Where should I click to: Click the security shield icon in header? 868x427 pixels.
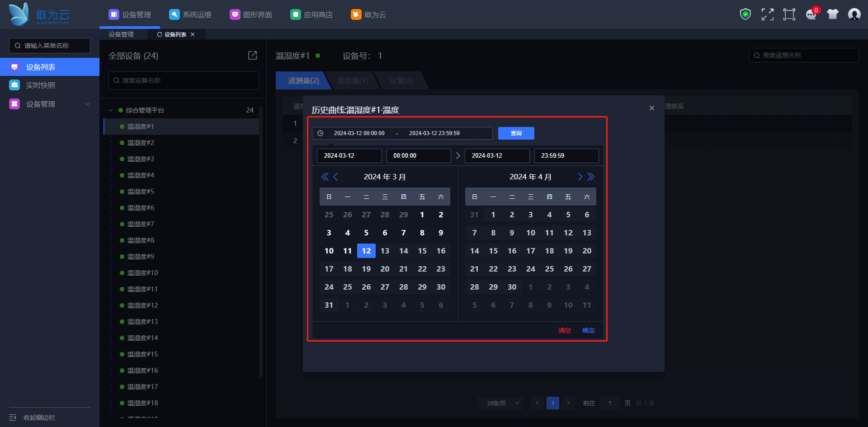[745, 14]
